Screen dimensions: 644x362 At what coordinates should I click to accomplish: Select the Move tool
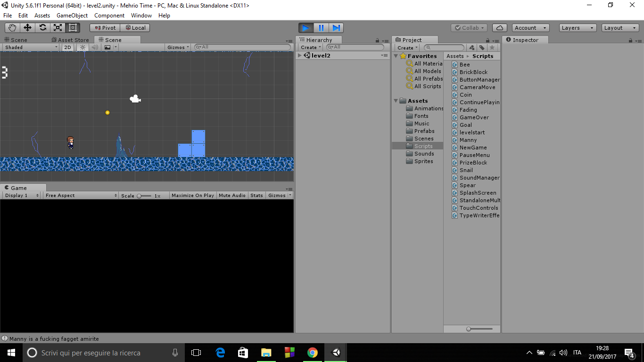(x=27, y=28)
